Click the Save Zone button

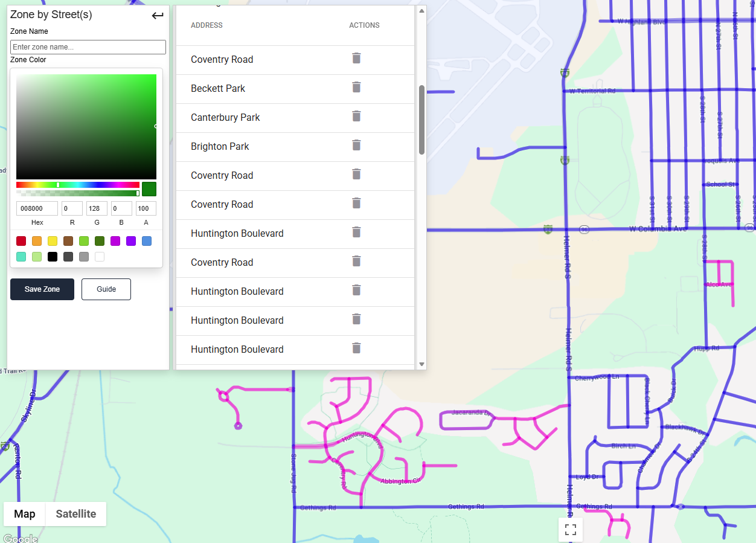tap(42, 289)
